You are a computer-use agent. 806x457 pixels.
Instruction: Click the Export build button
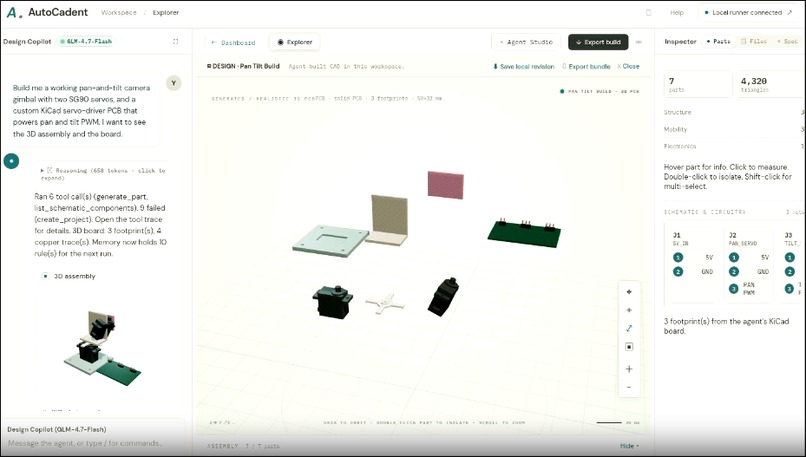coord(598,42)
